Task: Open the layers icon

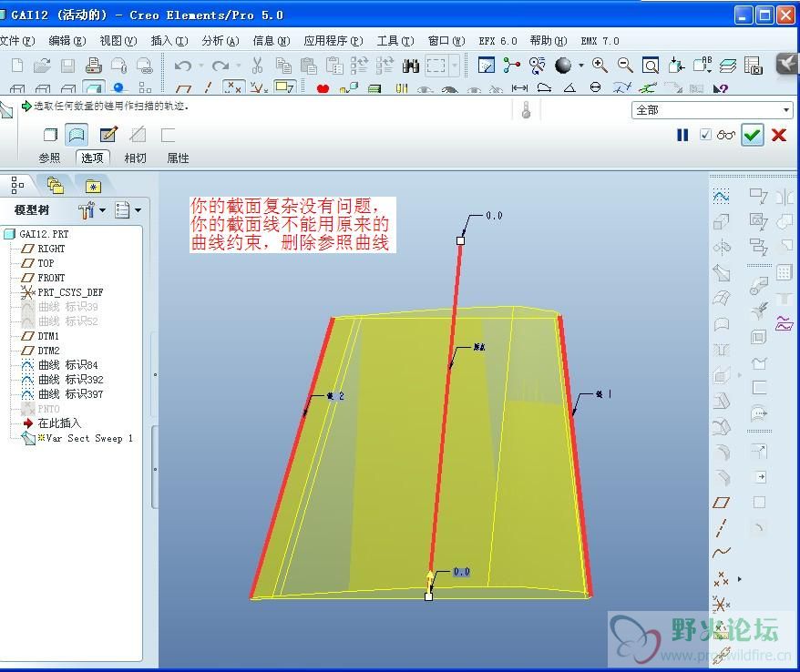Action: point(727,66)
